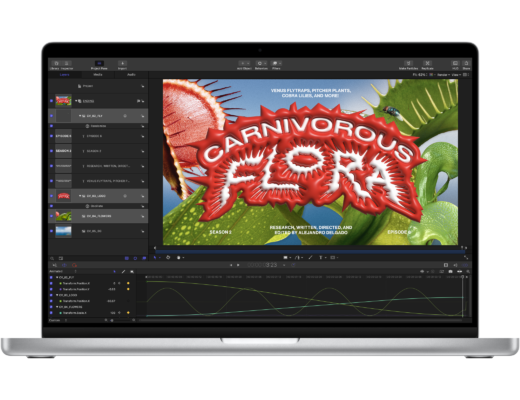Open the Inspector pane
This screenshot has height=400, width=520.
pyautogui.click(x=67, y=64)
